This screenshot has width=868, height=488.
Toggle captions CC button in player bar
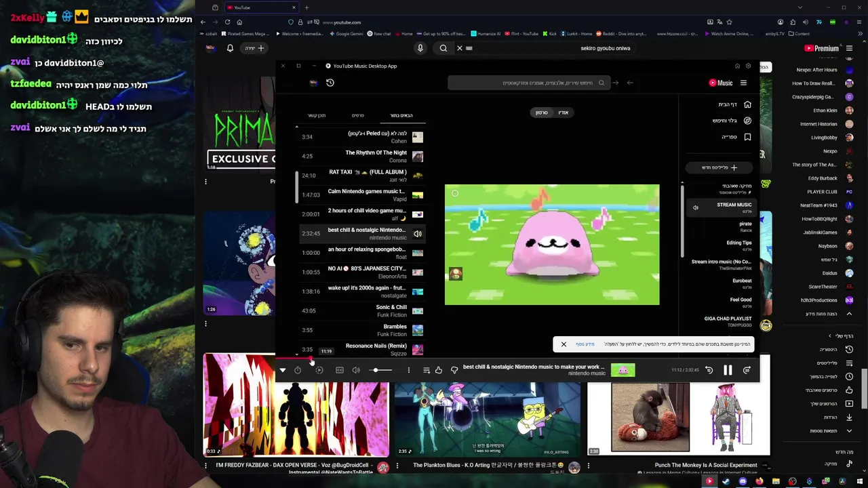(340, 370)
